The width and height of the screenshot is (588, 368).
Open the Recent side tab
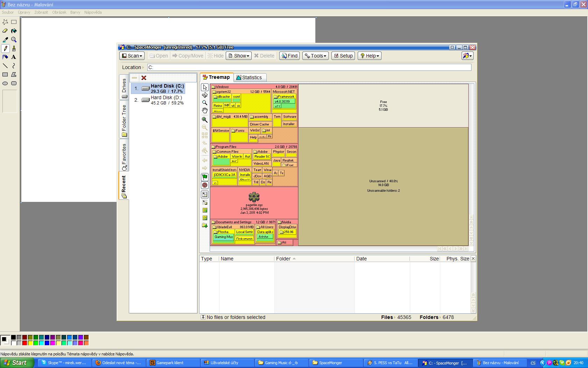[124, 186]
